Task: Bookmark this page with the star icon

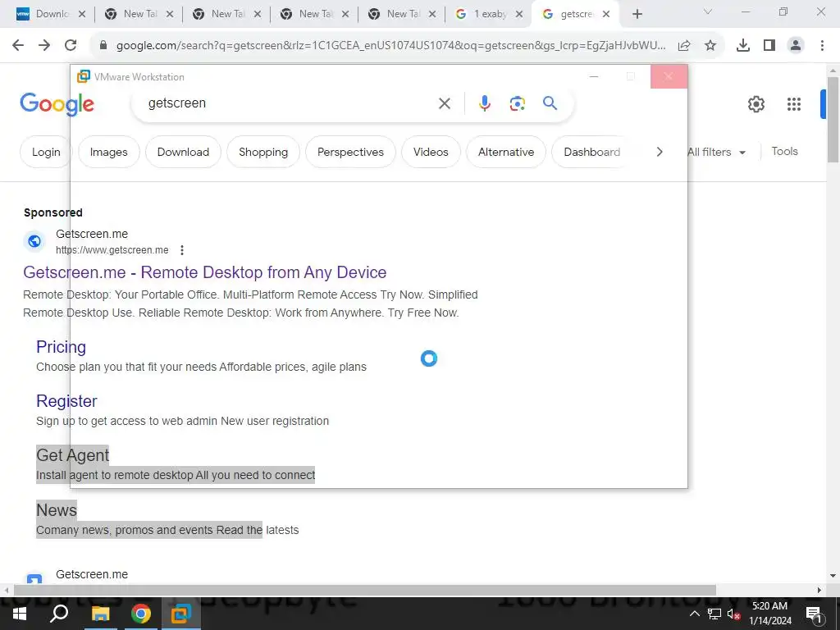Action: [x=710, y=46]
